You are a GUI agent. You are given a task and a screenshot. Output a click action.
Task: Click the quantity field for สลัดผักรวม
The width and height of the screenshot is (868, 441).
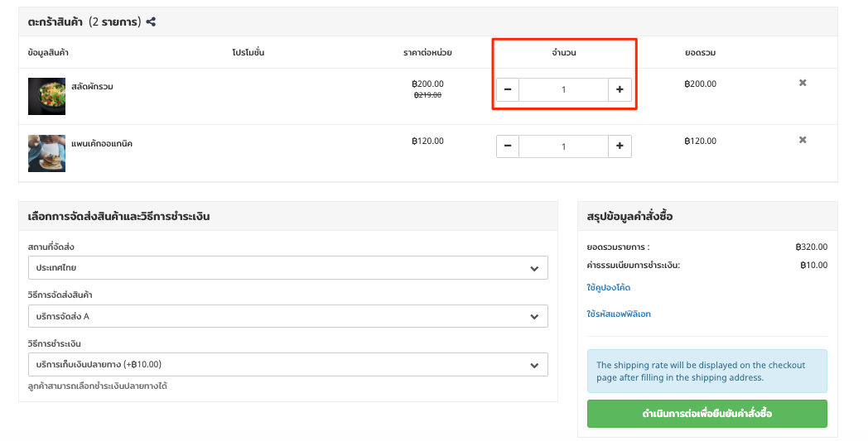click(x=563, y=89)
